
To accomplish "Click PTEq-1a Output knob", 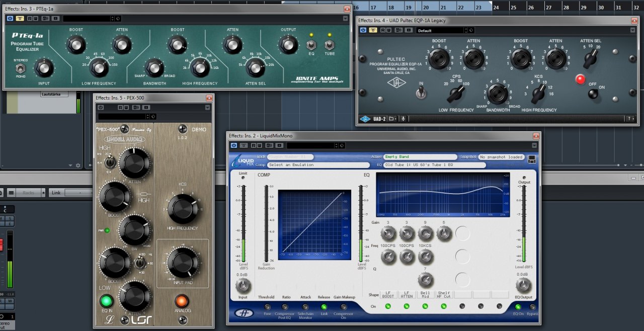I will coord(288,45).
